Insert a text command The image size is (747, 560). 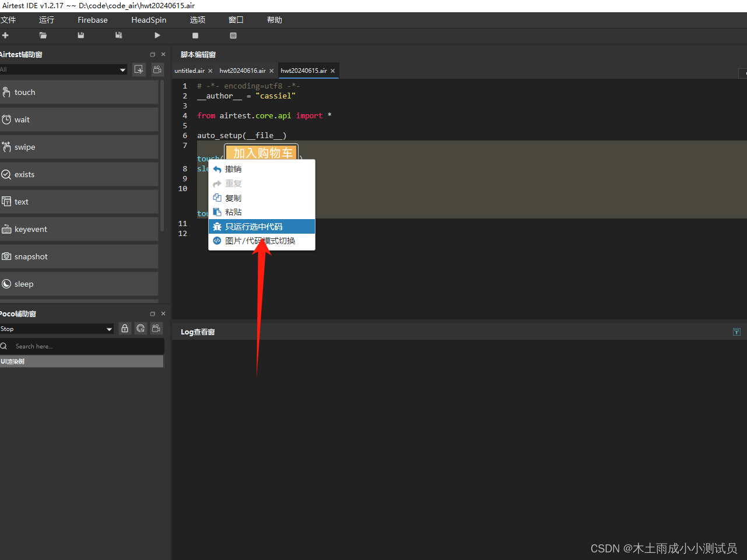(x=79, y=202)
